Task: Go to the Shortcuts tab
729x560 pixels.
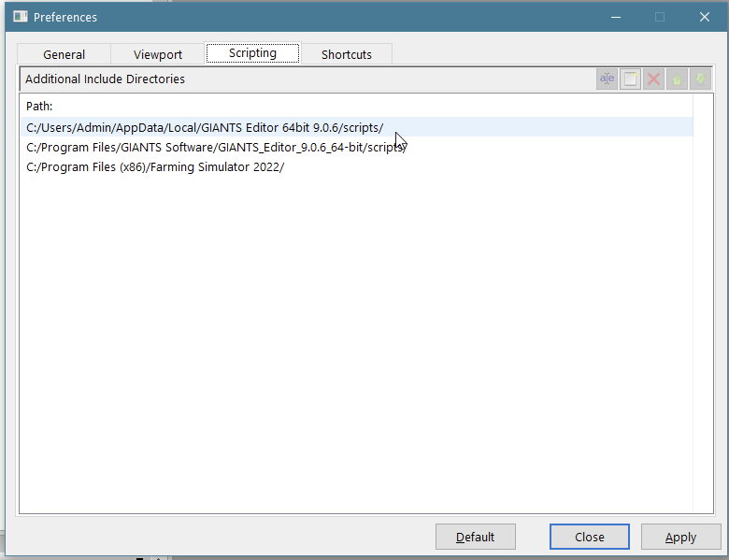Action: coord(346,54)
